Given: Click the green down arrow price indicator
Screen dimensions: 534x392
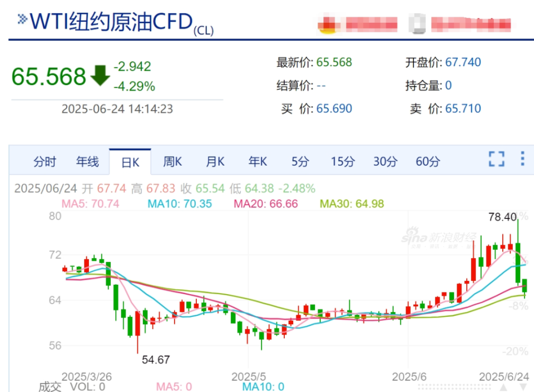Looking at the screenshot, I should 100,76.
